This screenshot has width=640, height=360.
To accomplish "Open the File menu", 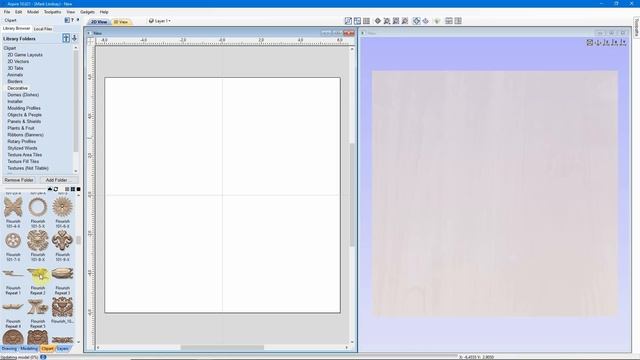I will (7, 12).
